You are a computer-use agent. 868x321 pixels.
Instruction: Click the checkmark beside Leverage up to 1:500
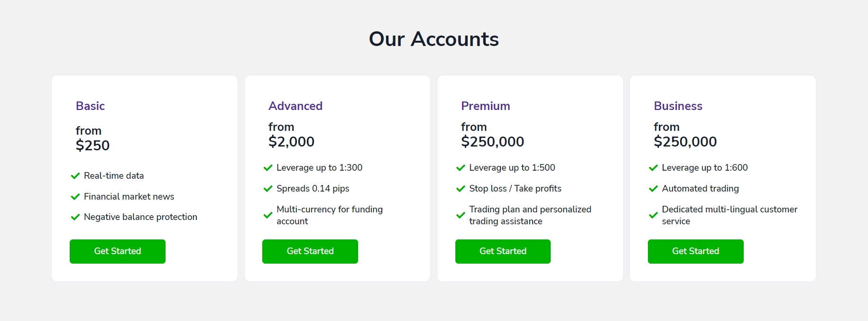click(x=461, y=168)
